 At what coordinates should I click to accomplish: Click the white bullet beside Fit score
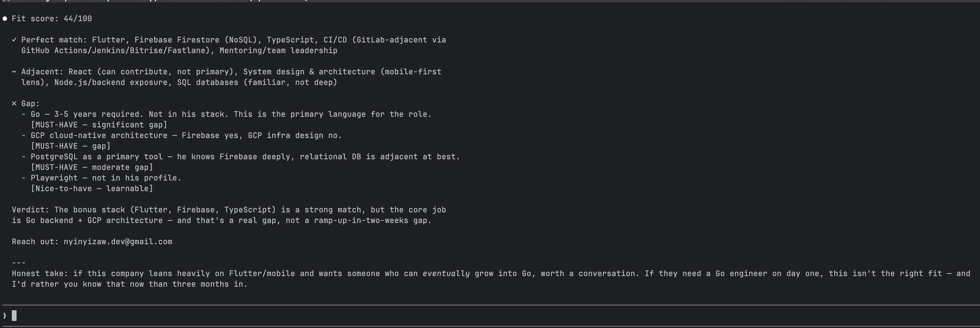tap(5, 19)
